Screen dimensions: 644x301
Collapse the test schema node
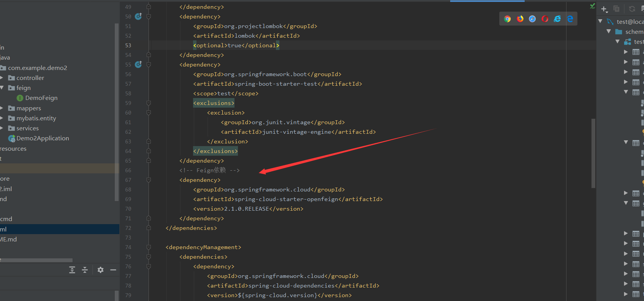coord(618,41)
